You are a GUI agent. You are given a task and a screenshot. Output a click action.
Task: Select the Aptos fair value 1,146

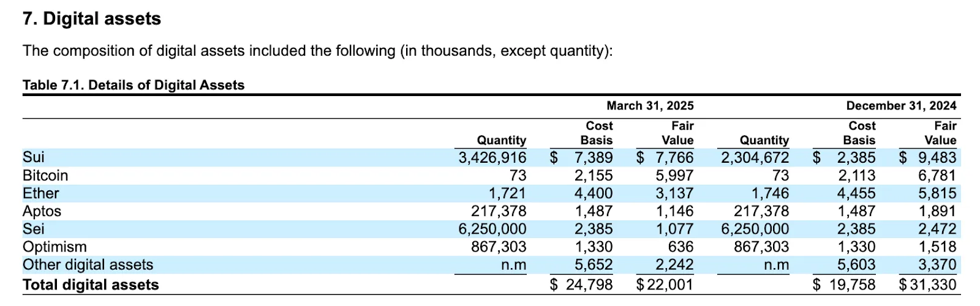point(674,211)
